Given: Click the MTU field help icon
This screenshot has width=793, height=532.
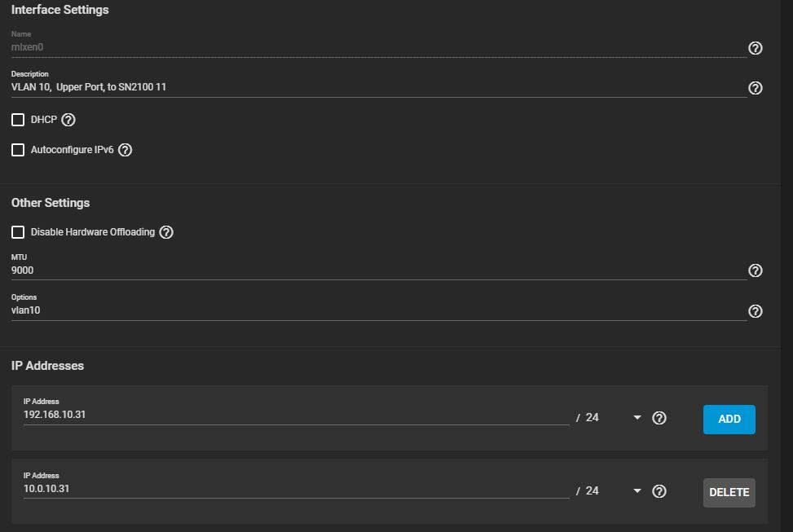Looking at the screenshot, I should (755, 270).
